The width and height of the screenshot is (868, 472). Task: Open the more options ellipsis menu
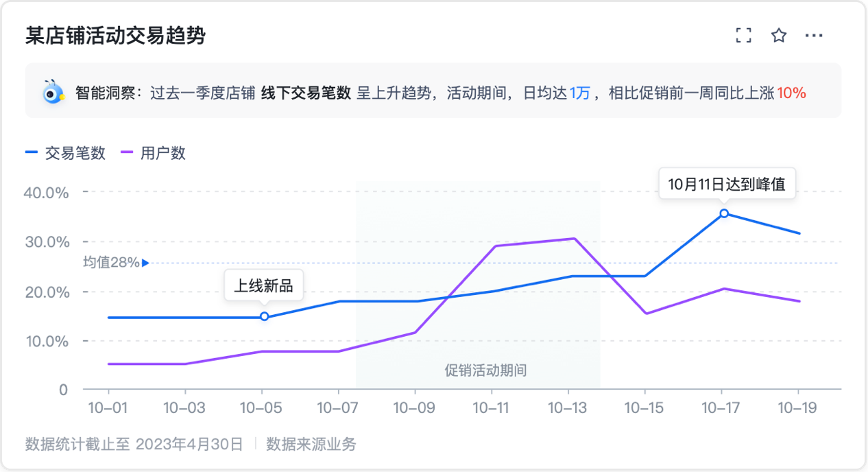[x=814, y=36]
